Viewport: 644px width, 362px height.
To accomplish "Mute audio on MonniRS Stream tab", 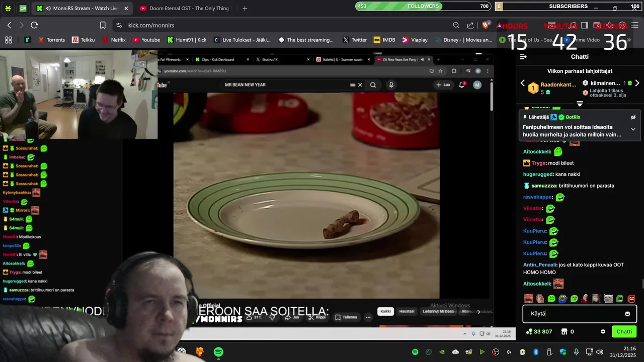I will pos(48,9).
